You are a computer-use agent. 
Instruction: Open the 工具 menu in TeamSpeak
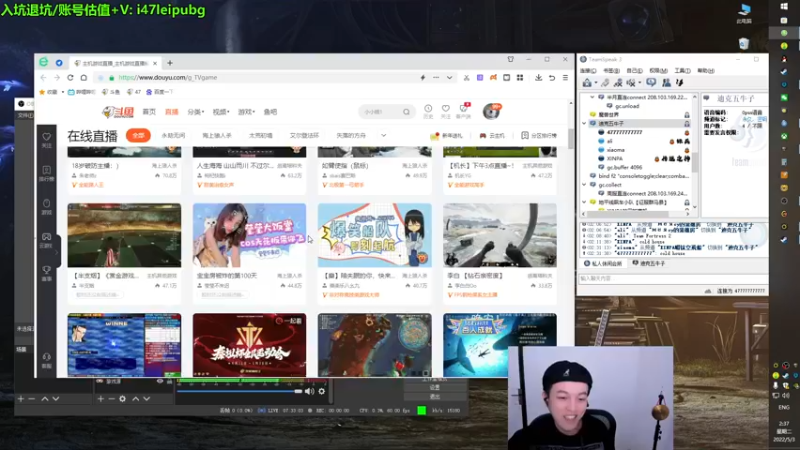(682, 70)
